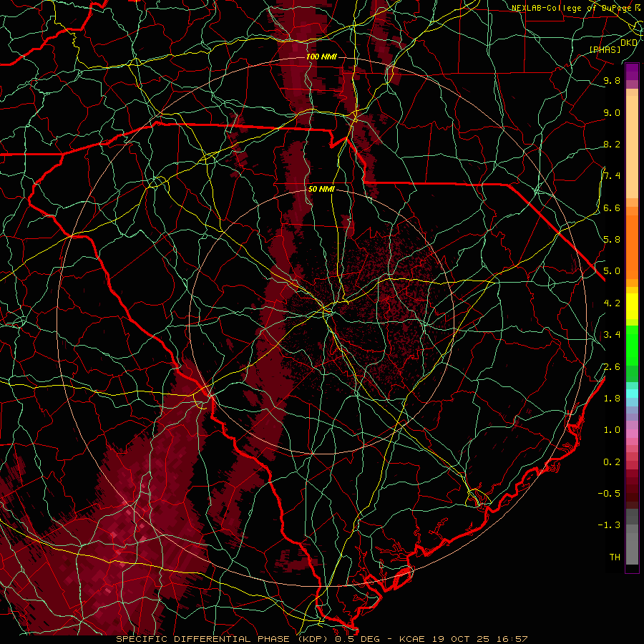
Task: Click the 4.2 legend value
Action: click(612, 303)
